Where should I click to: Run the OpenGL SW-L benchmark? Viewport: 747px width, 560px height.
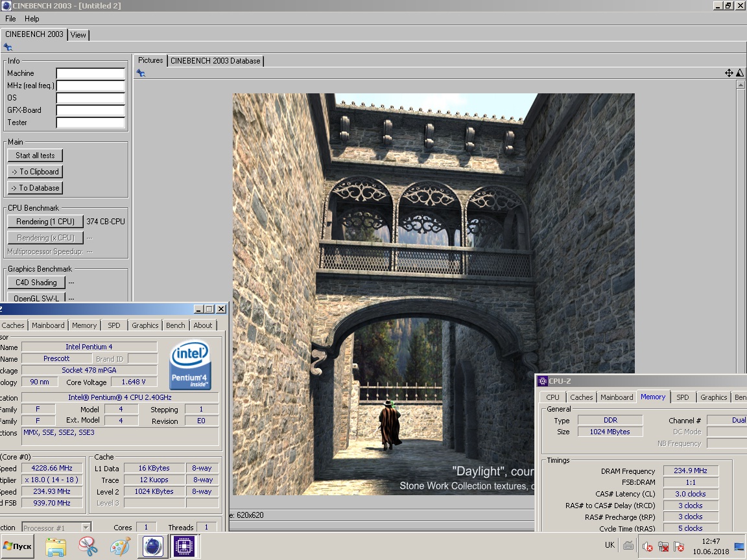pyautogui.click(x=36, y=298)
